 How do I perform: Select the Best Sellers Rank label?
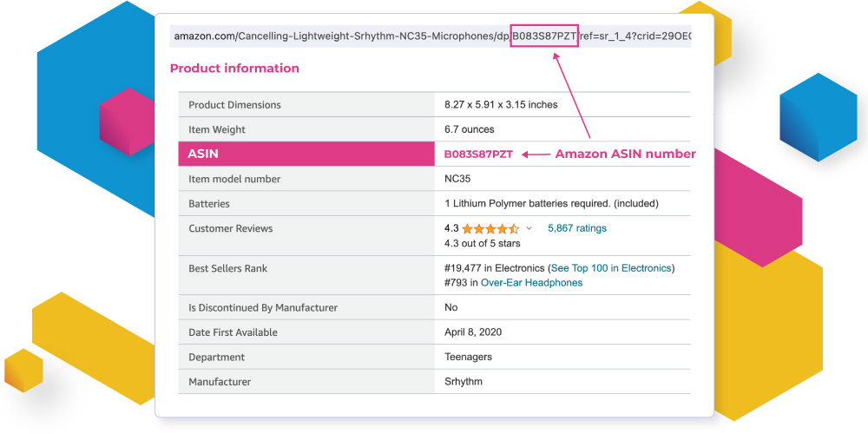[x=227, y=269]
